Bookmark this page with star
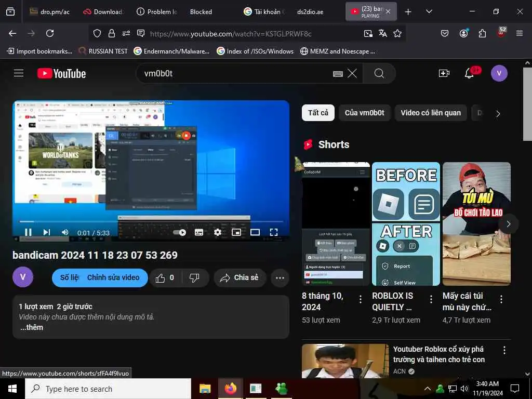The height and width of the screenshot is (399, 532). coord(397,33)
